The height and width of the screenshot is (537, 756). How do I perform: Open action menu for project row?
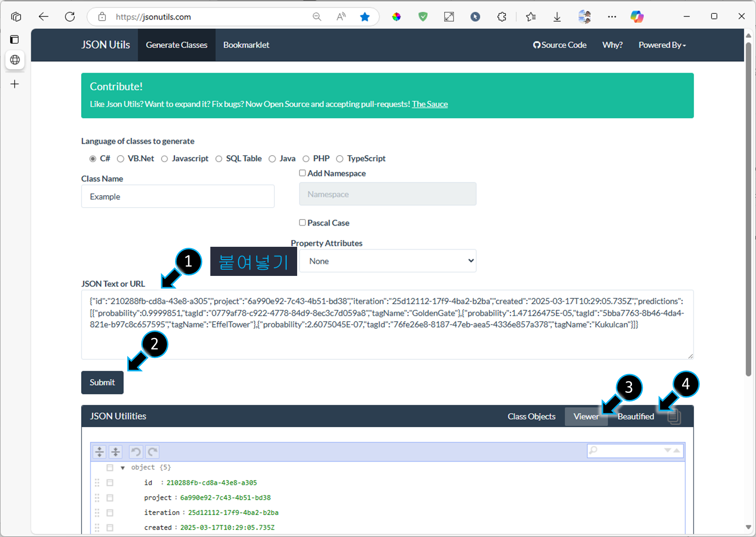(110, 498)
